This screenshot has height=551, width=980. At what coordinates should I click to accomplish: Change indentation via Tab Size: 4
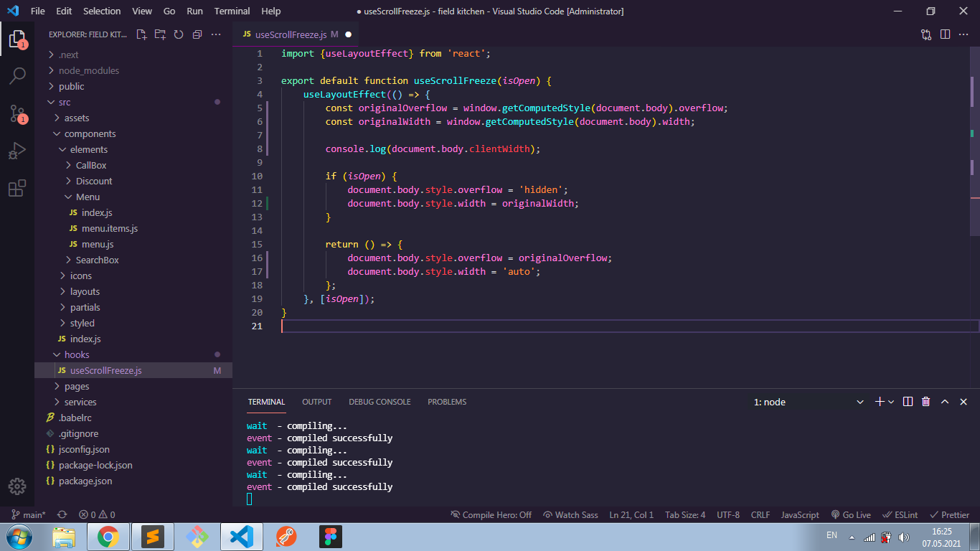[x=685, y=514]
